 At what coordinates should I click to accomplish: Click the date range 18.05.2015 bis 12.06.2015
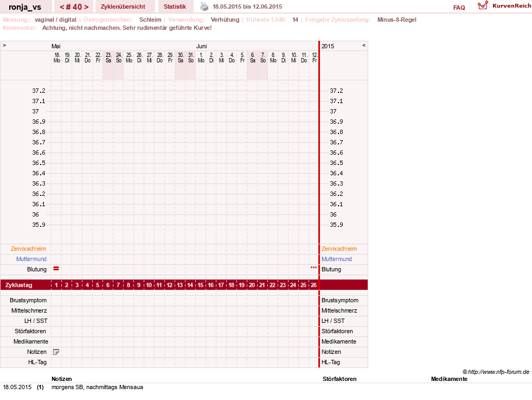click(x=247, y=7)
